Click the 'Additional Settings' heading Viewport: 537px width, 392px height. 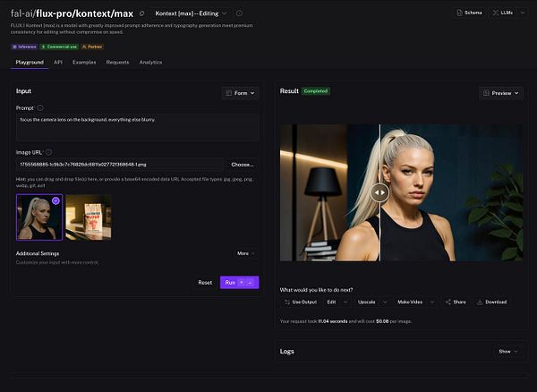38,253
